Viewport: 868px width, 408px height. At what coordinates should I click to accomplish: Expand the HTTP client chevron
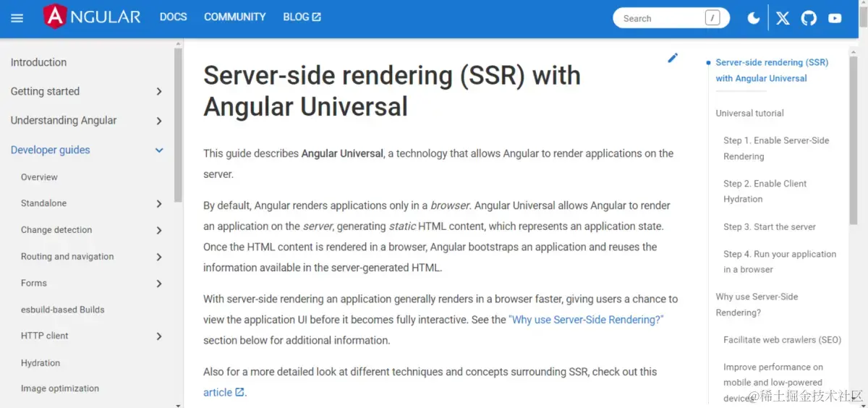159,336
